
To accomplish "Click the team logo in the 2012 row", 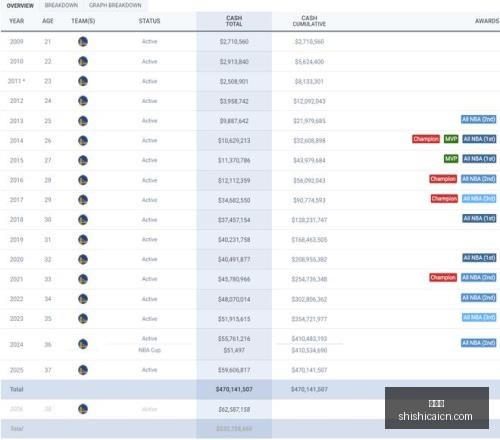I will [x=83, y=101].
